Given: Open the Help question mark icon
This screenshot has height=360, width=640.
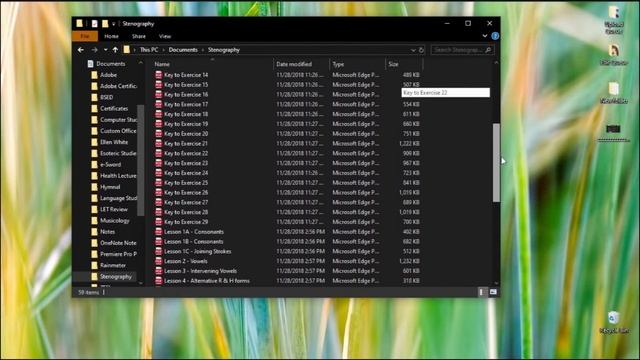Looking at the screenshot, I should tap(495, 36).
